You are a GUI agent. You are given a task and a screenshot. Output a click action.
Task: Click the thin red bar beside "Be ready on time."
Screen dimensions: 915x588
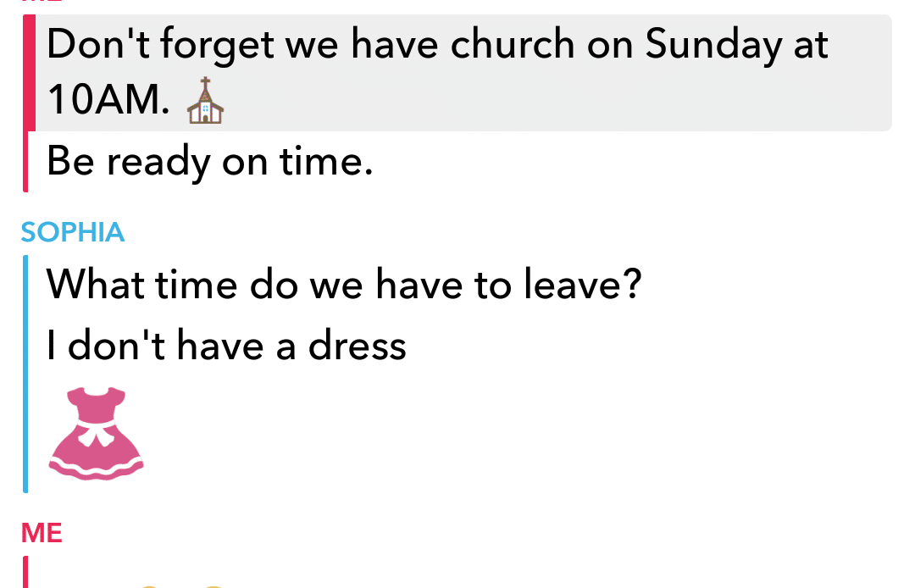[x=25, y=162]
